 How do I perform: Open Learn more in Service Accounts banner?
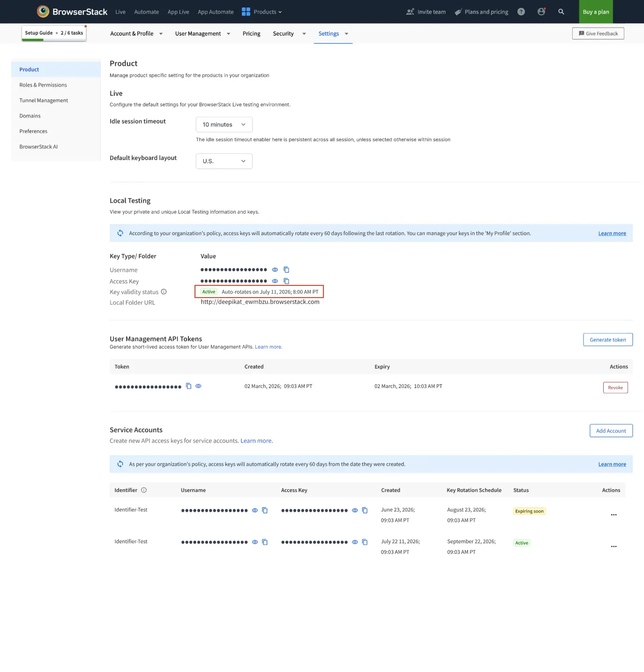[x=612, y=464]
